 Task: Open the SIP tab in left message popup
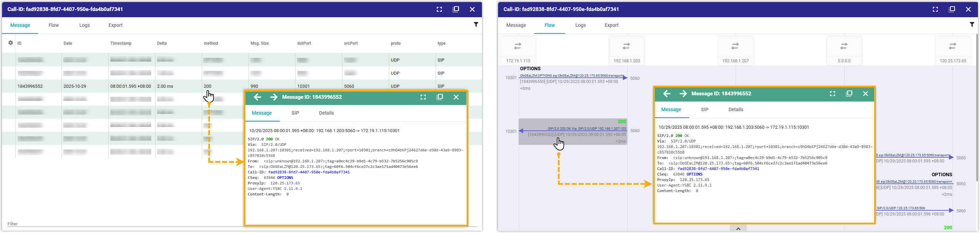point(295,113)
